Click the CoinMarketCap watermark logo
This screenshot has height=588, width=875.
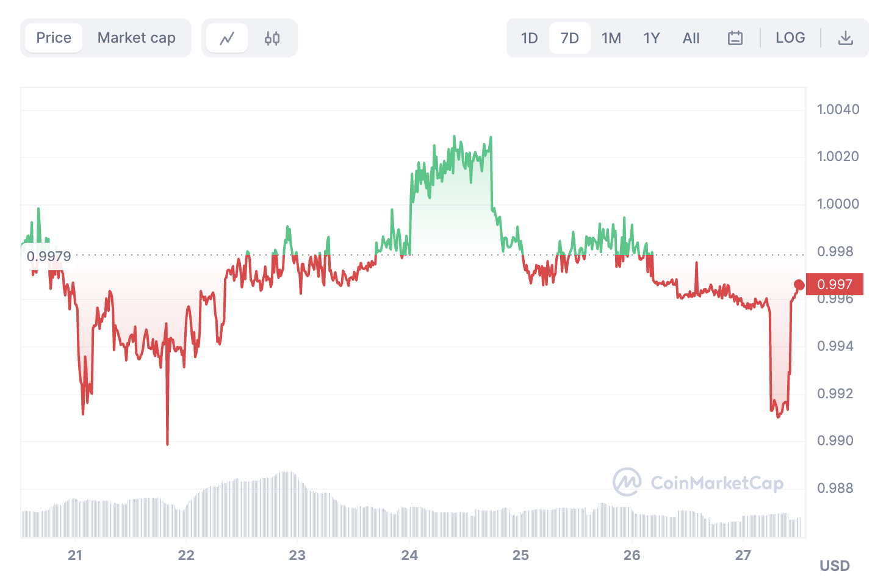point(697,482)
